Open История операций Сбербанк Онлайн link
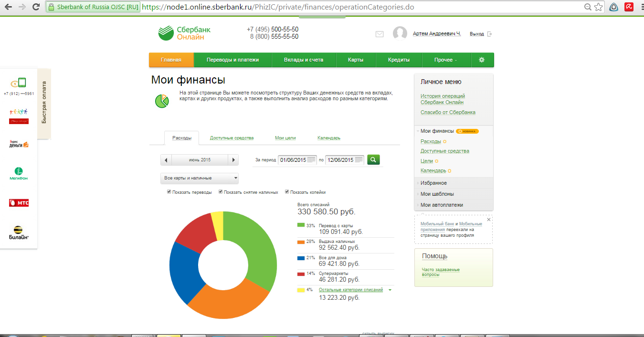 tap(443, 99)
